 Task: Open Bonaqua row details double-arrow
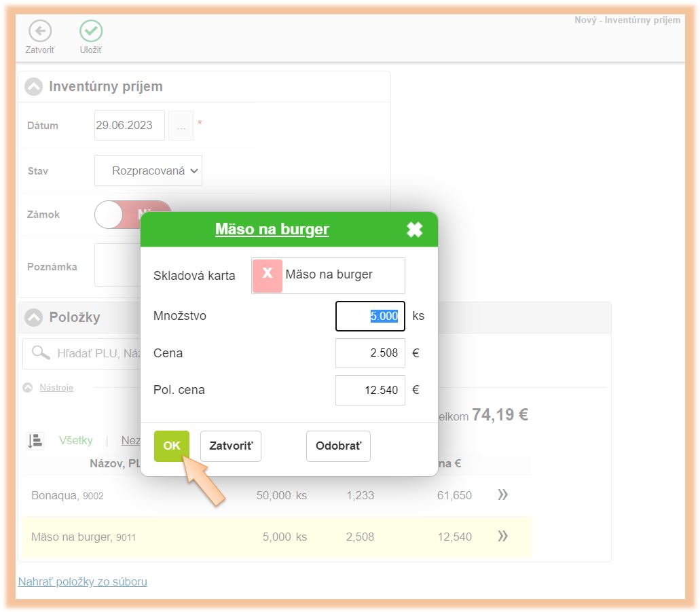(502, 495)
